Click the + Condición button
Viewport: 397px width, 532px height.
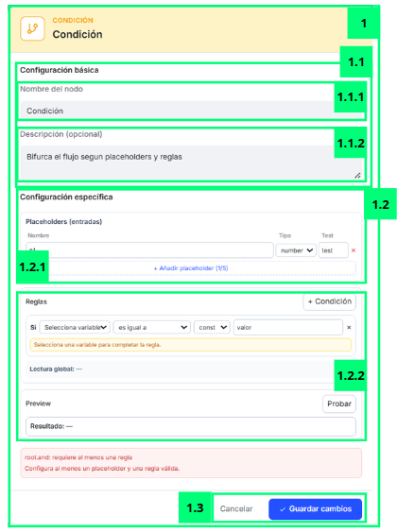click(x=329, y=301)
